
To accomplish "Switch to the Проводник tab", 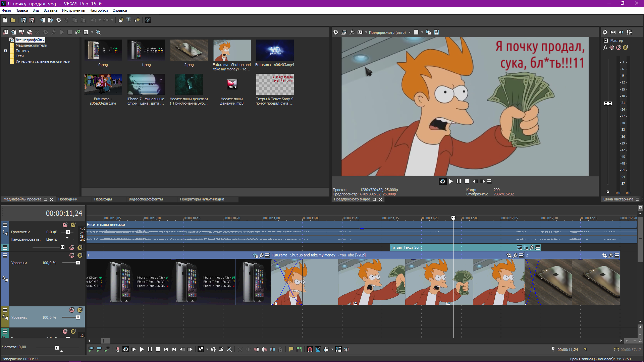I will (x=68, y=199).
